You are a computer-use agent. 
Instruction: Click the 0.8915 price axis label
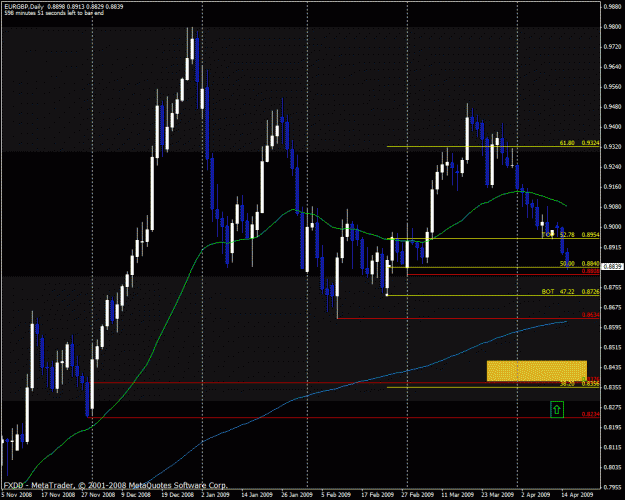613,247
